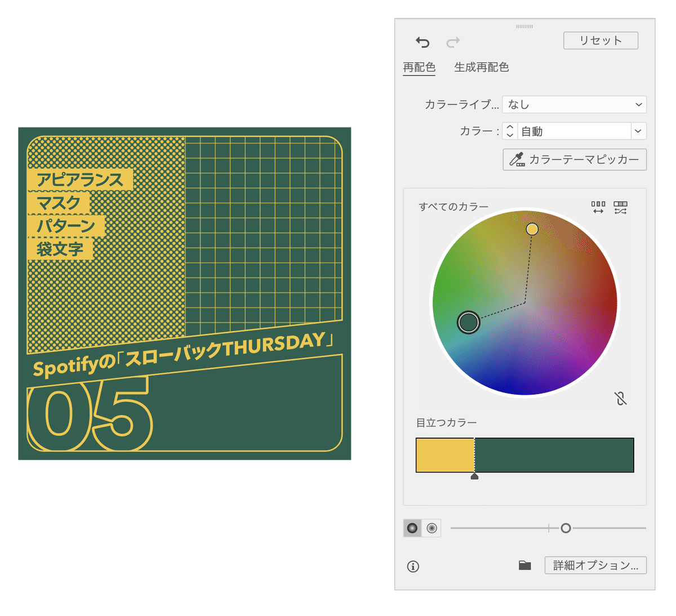Click the brightness slider knob
Viewport: 676px width, 616px height.
[566, 528]
